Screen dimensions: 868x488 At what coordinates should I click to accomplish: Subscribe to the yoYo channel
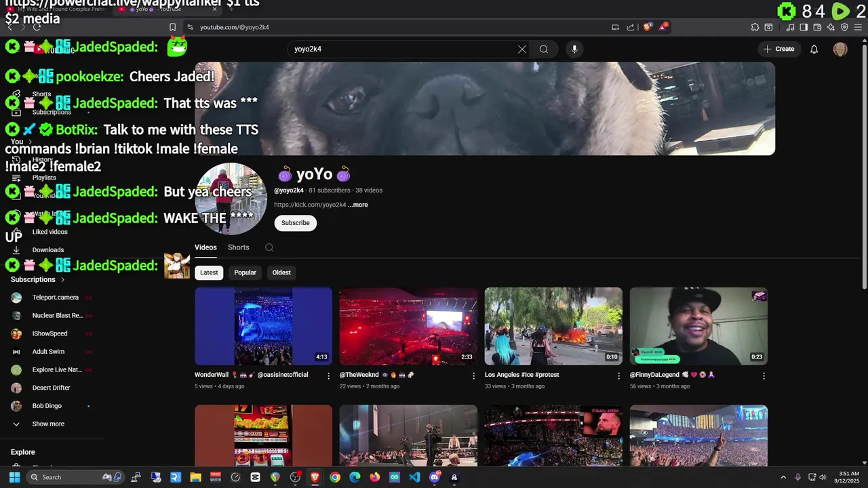pyautogui.click(x=296, y=223)
